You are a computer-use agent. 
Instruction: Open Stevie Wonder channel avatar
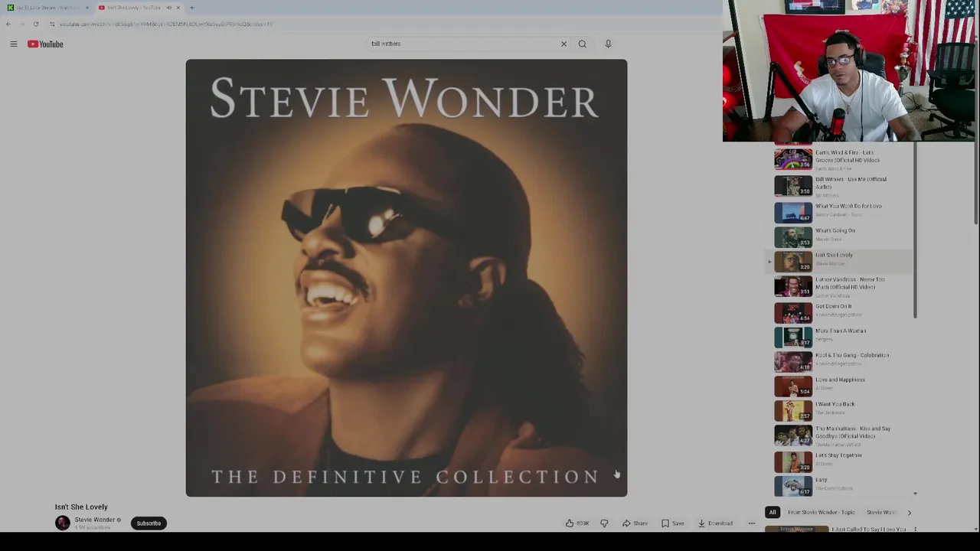coord(63,523)
